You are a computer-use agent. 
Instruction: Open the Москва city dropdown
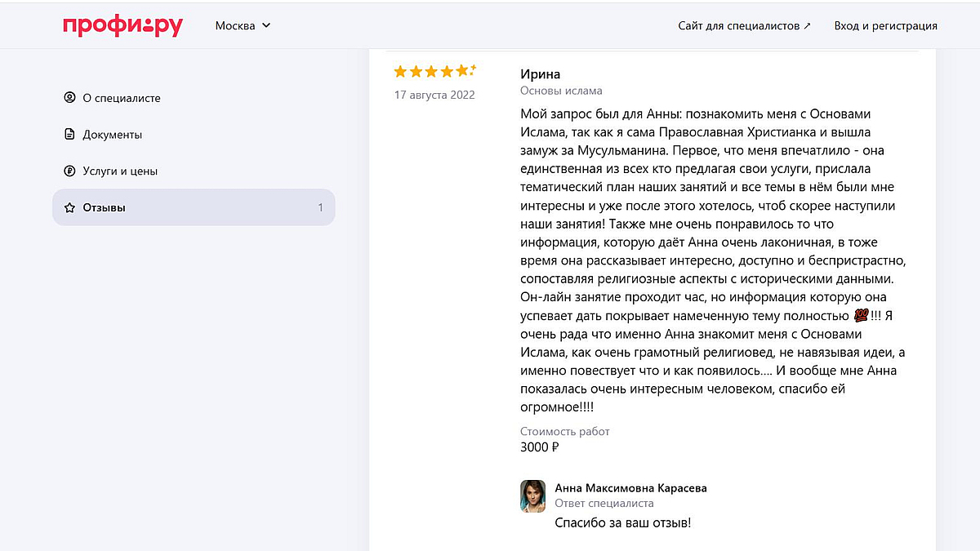point(235,25)
